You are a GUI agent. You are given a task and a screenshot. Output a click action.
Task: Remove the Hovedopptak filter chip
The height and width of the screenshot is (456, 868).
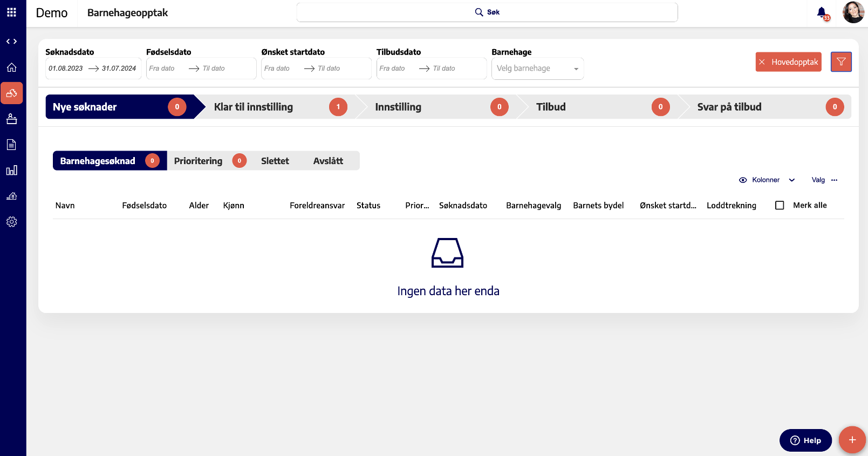coord(762,62)
